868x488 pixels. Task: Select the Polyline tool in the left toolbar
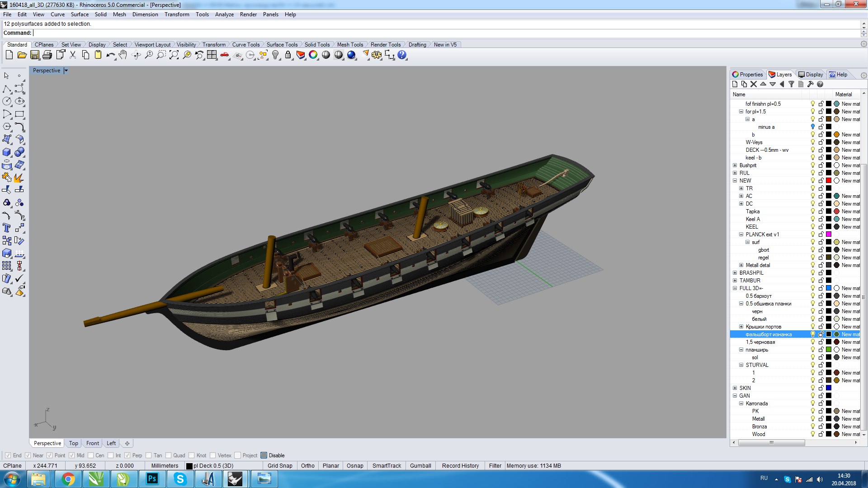7,89
